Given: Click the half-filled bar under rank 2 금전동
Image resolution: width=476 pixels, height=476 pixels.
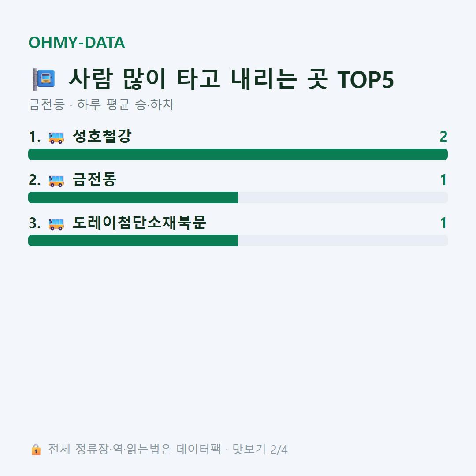Looking at the screenshot, I should click(x=238, y=197).
